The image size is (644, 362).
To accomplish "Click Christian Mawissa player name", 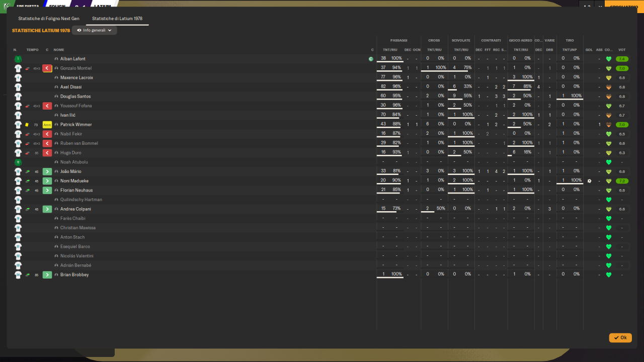I will pos(78,228).
